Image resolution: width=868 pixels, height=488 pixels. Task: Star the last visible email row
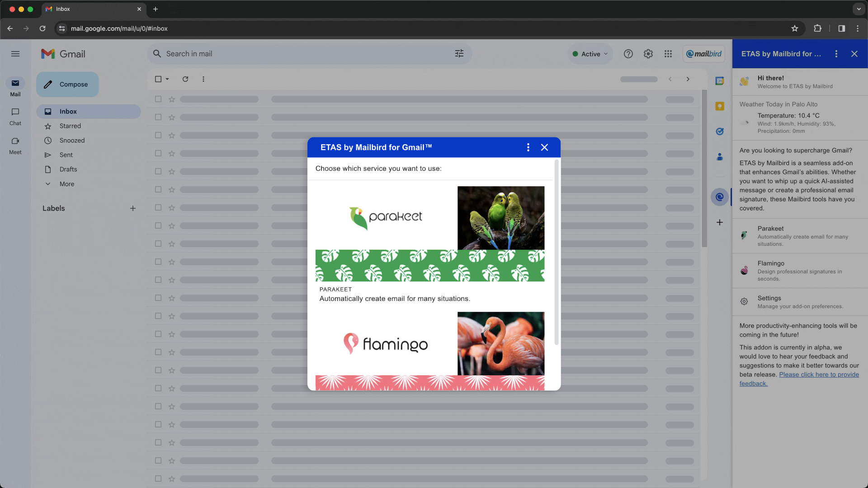[172, 479]
